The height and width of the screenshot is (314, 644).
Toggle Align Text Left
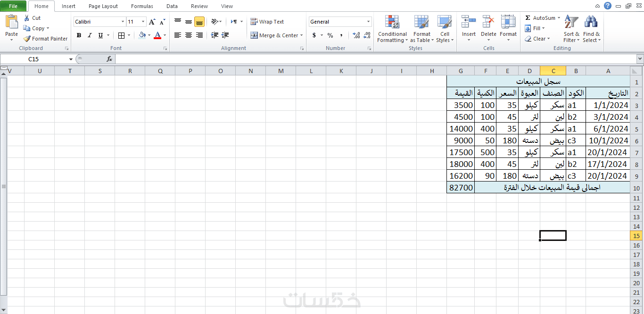(178, 35)
